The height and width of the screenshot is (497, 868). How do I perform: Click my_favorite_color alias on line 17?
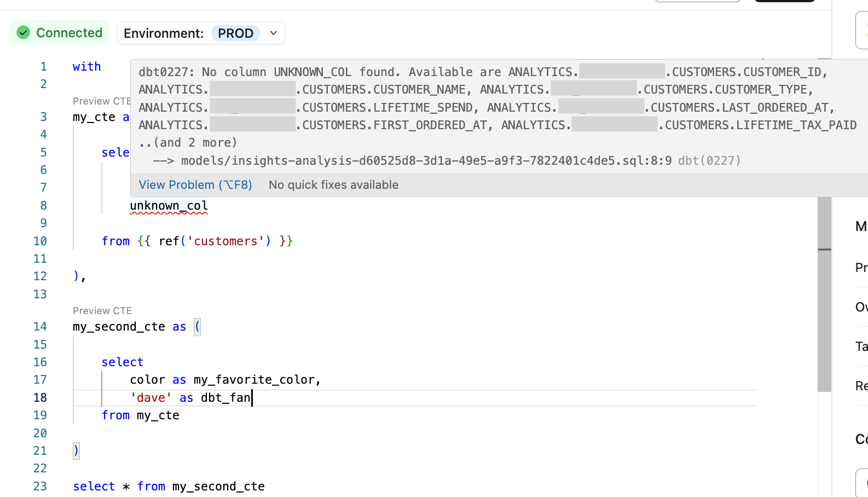pos(253,380)
